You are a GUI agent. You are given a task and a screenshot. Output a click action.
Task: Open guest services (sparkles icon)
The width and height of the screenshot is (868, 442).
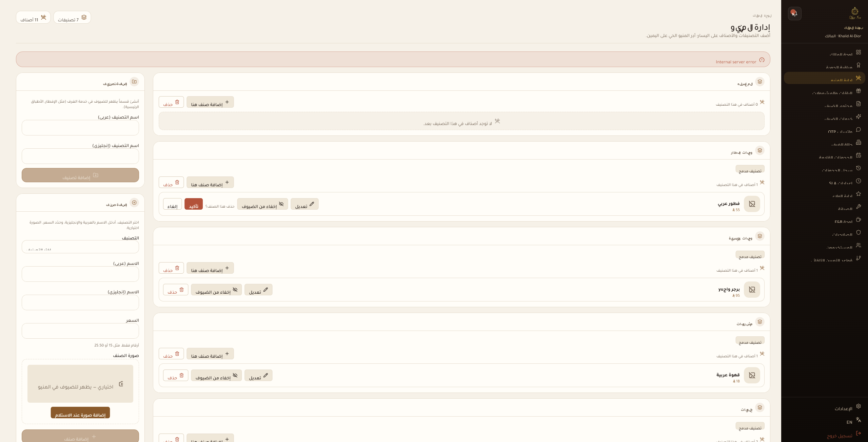coord(825,117)
